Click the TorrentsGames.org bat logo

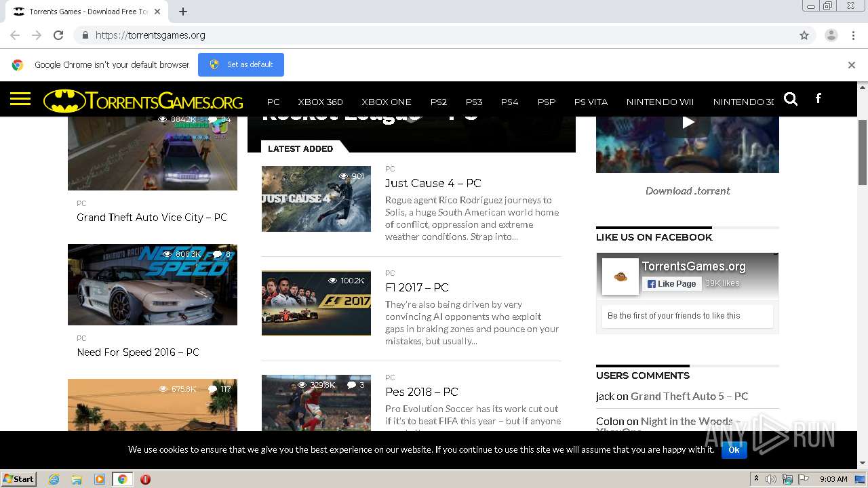click(143, 102)
